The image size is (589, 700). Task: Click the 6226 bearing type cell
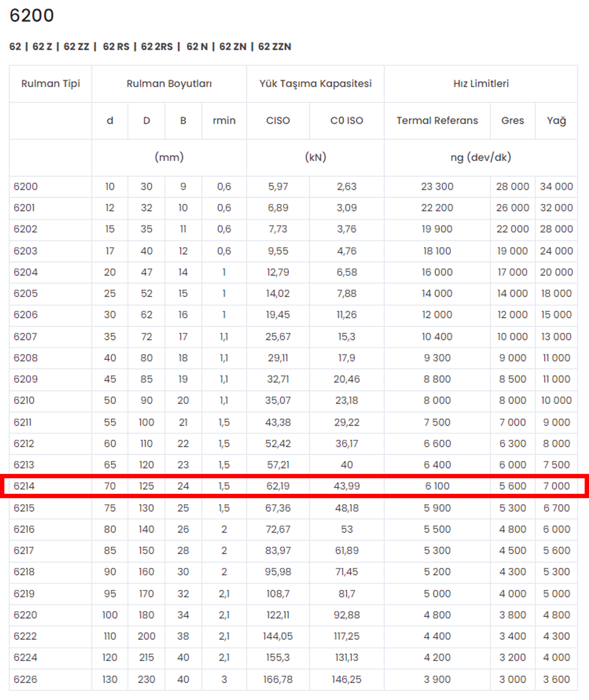(25, 679)
